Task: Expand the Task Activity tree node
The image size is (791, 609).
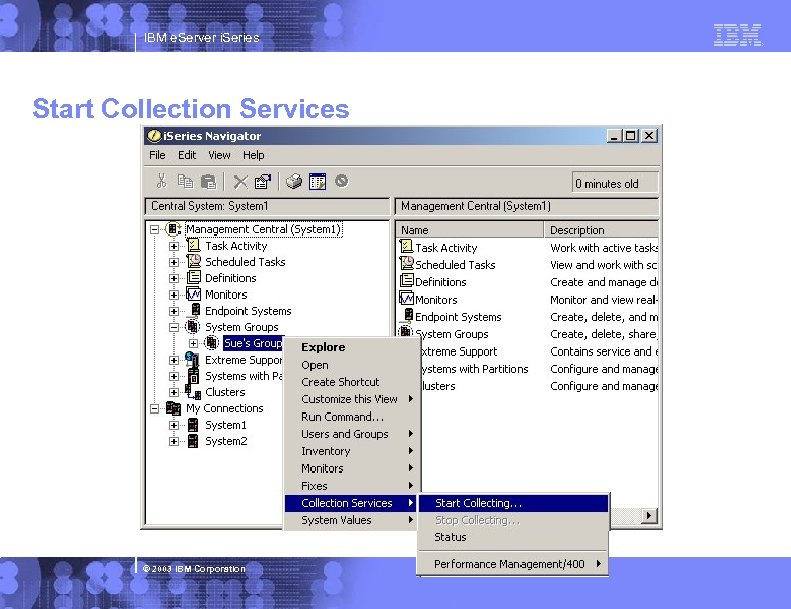Action: tap(174, 246)
